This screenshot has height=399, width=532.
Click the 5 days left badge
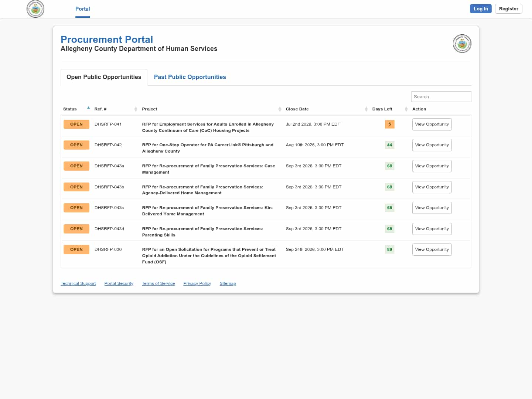389,125
